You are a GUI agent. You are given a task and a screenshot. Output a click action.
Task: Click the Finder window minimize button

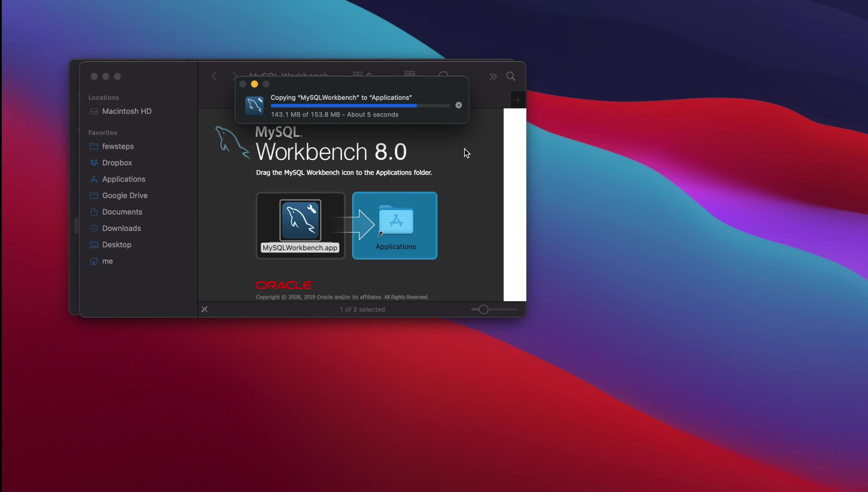click(106, 76)
